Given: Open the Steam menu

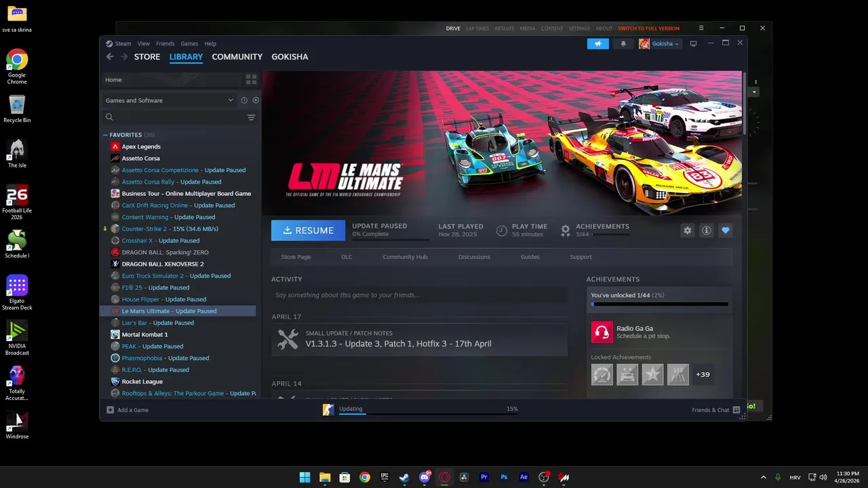Looking at the screenshot, I should pos(123,43).
